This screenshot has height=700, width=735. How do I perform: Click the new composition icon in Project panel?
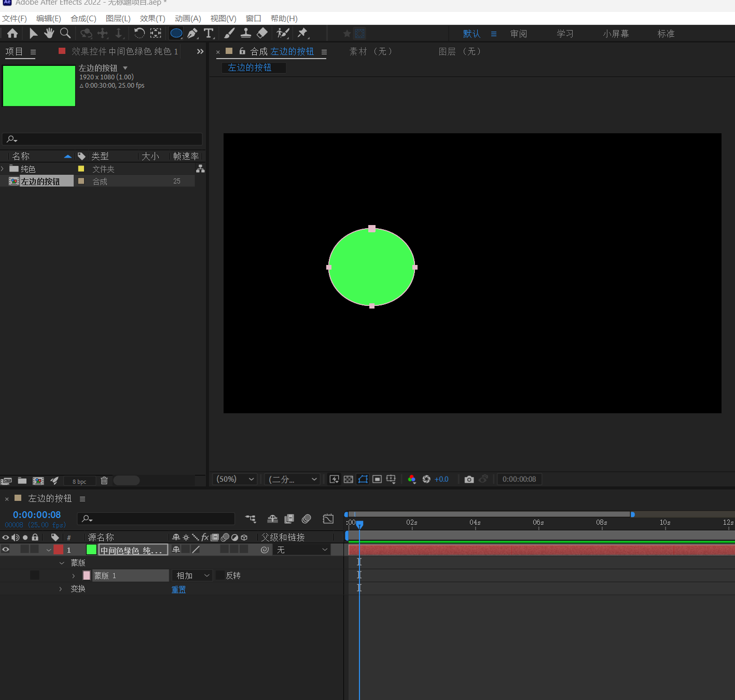(x=38, y=481)
